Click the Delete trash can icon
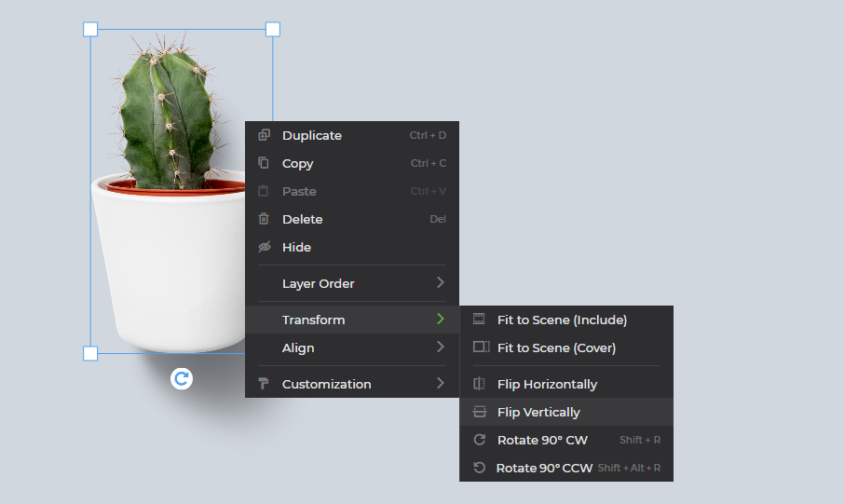This screenshot has height=504, width=844. [x=264, y=219]
